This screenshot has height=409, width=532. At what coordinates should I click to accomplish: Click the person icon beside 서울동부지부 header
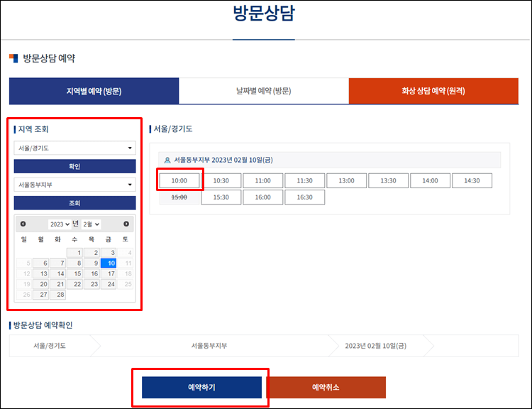167,160
